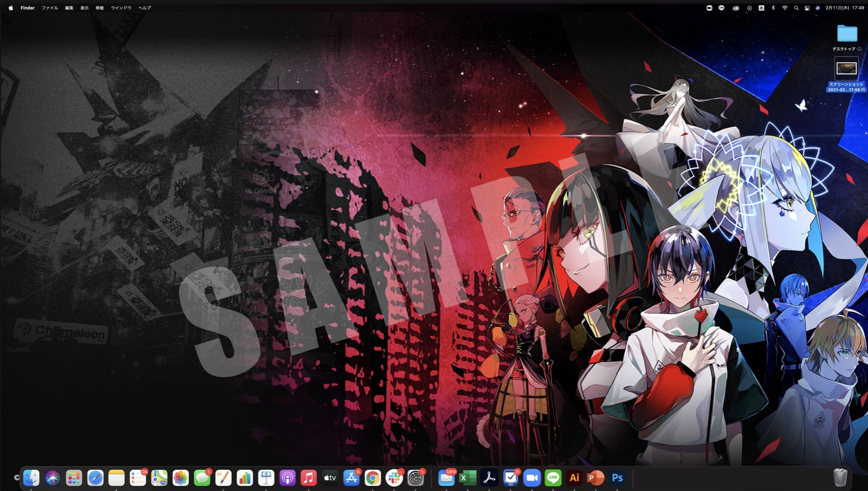Open Adobe Acrobat from the Dock
Viewport: 868px width, 491px height.
[x=489, y=478]
